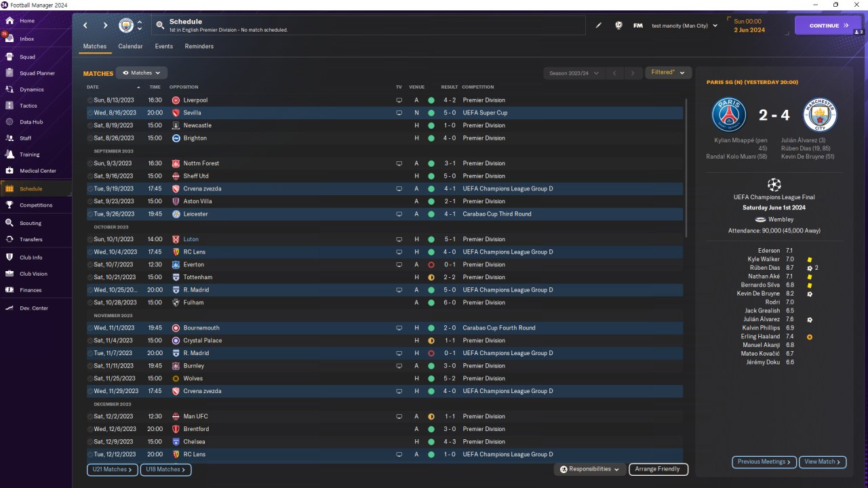868x488 pixels.
Task: Open the Matches view dropdown
Action: 142,73
